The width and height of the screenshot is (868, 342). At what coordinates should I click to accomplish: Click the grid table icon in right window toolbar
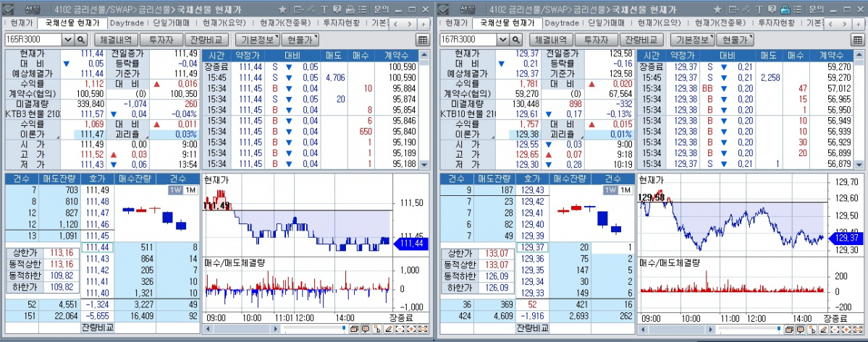[x=857, y=40]
